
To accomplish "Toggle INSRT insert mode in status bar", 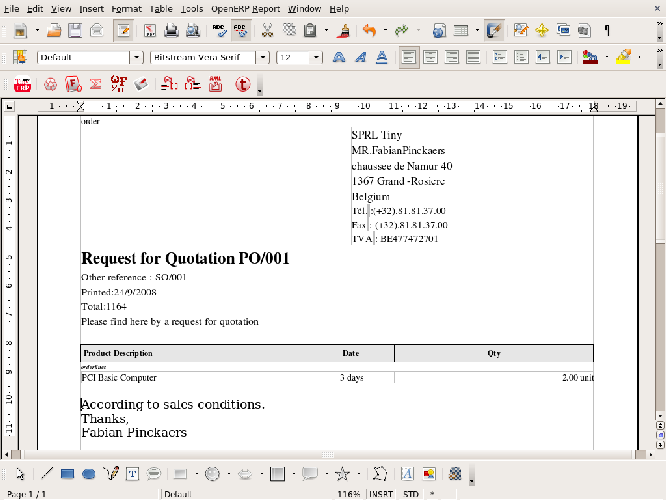I will tap(381, 494).
